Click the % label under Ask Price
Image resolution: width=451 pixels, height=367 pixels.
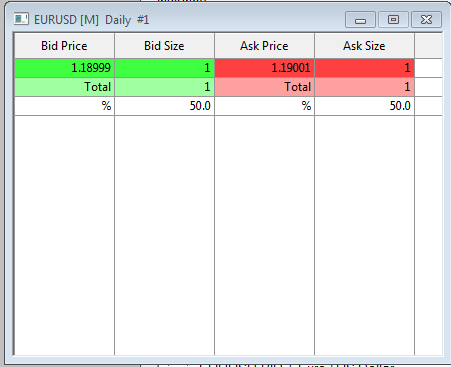[x=264, y=106]
